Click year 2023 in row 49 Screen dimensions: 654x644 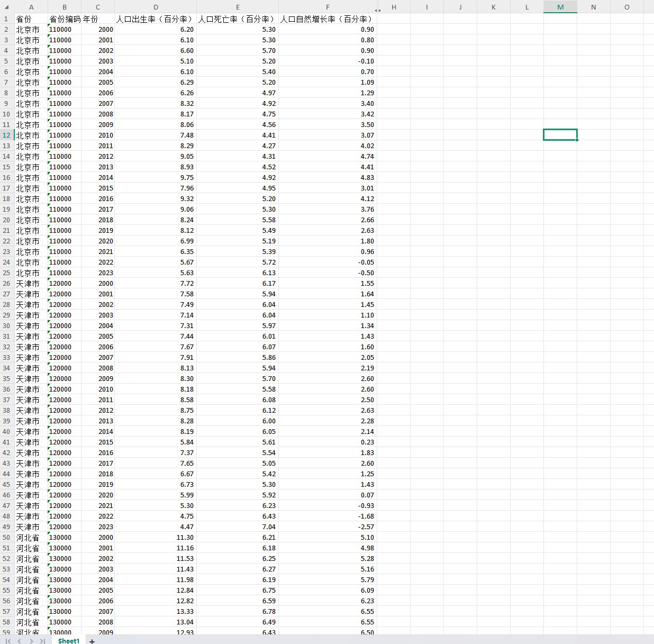point(98,527)
